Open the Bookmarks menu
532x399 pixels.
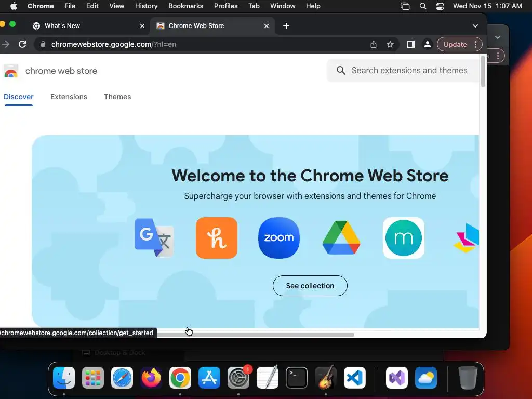coord(185,6)
